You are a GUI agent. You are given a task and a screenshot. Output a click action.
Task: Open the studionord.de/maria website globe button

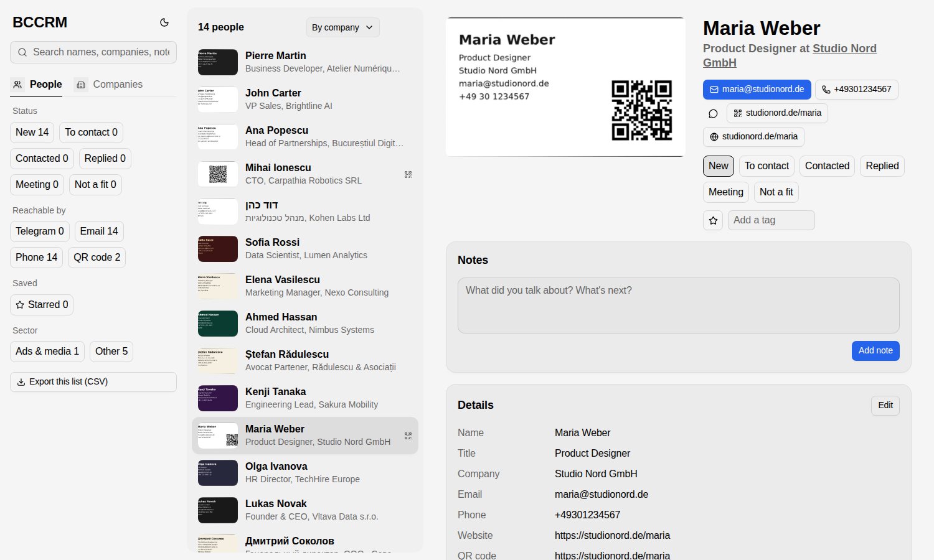click(754, 137)
